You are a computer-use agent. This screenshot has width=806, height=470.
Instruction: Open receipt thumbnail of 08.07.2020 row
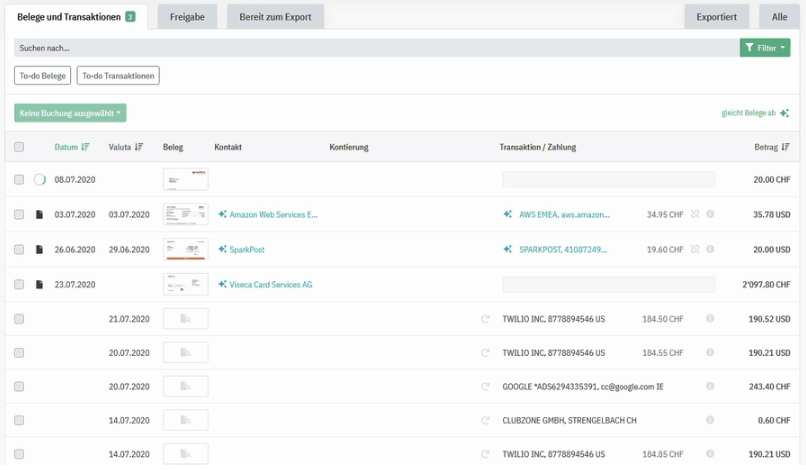pos(186,179)
